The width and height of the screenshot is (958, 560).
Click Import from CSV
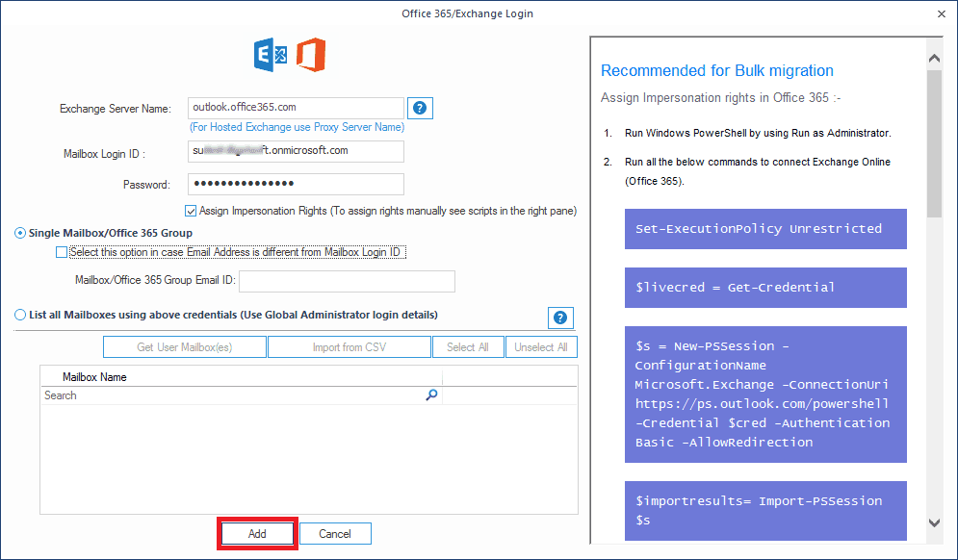coord(349,346)
